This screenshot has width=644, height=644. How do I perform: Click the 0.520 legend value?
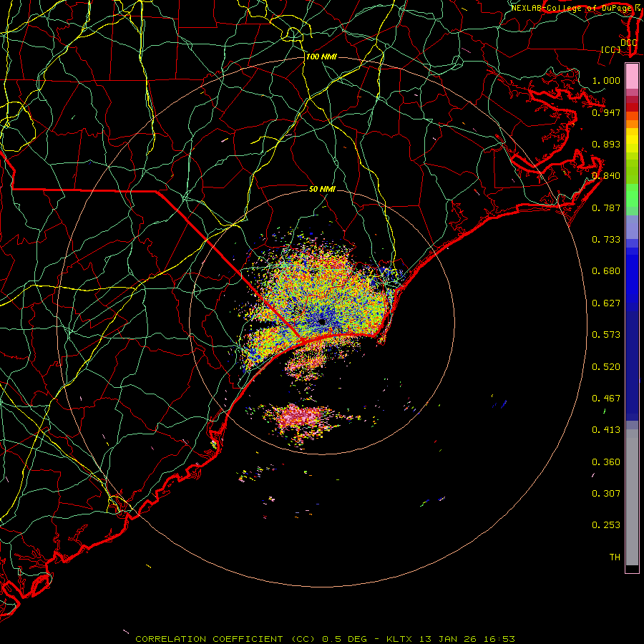click(606, 367)
